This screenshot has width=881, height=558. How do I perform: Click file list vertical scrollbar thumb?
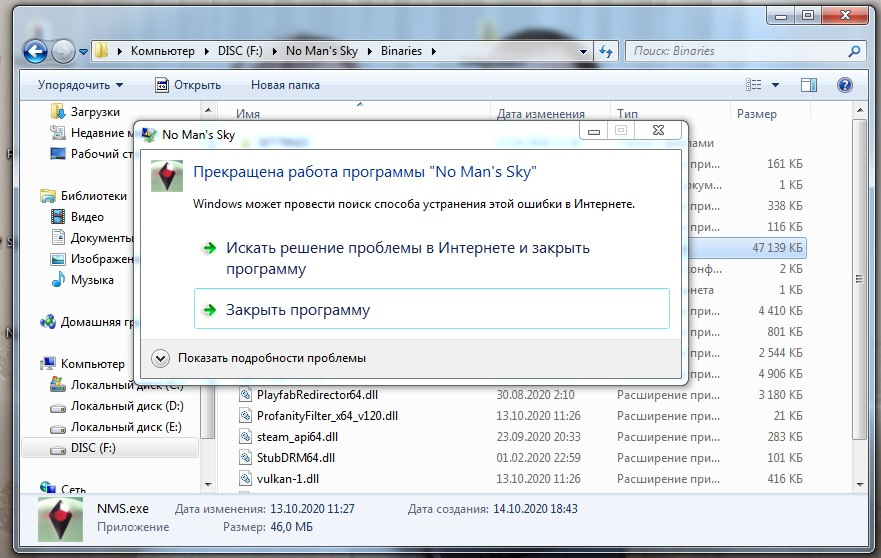(860, 279)
